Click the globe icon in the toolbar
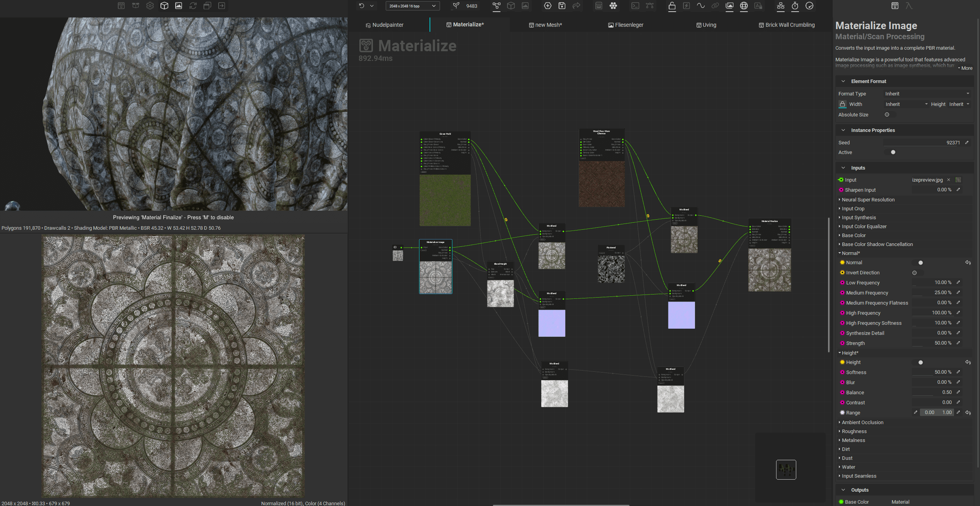This screenshot has height=506, width=980. 744,6
